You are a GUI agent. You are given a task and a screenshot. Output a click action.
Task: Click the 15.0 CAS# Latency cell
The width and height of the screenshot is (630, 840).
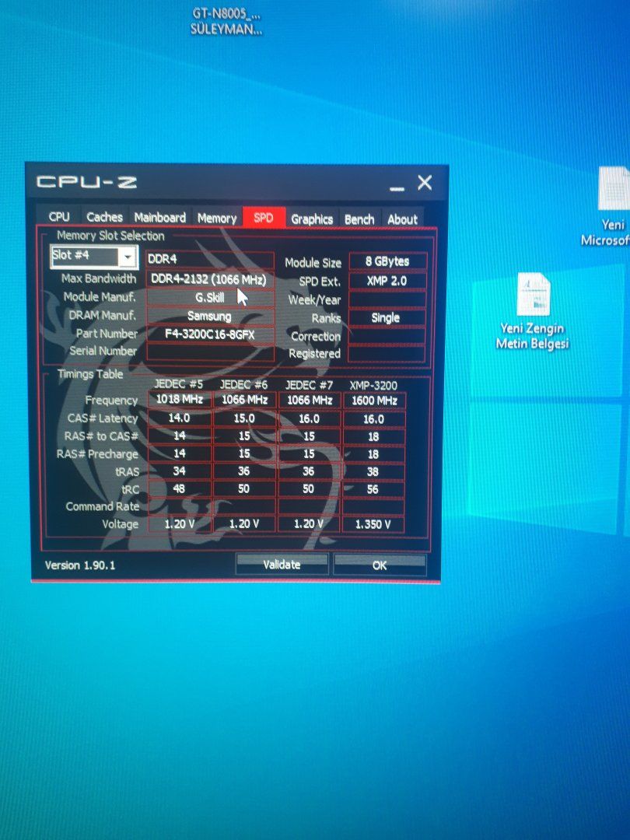click(244, 418)
